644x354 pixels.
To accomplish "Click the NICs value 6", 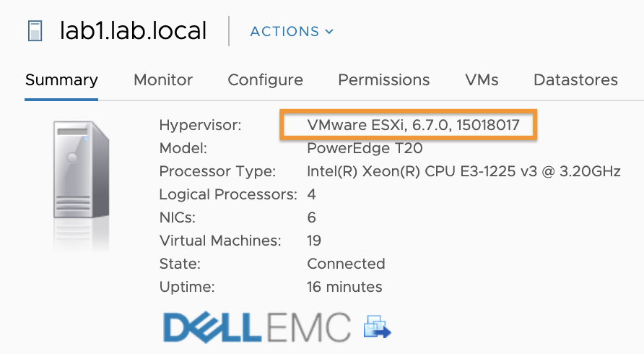I will tap(311, 217).
